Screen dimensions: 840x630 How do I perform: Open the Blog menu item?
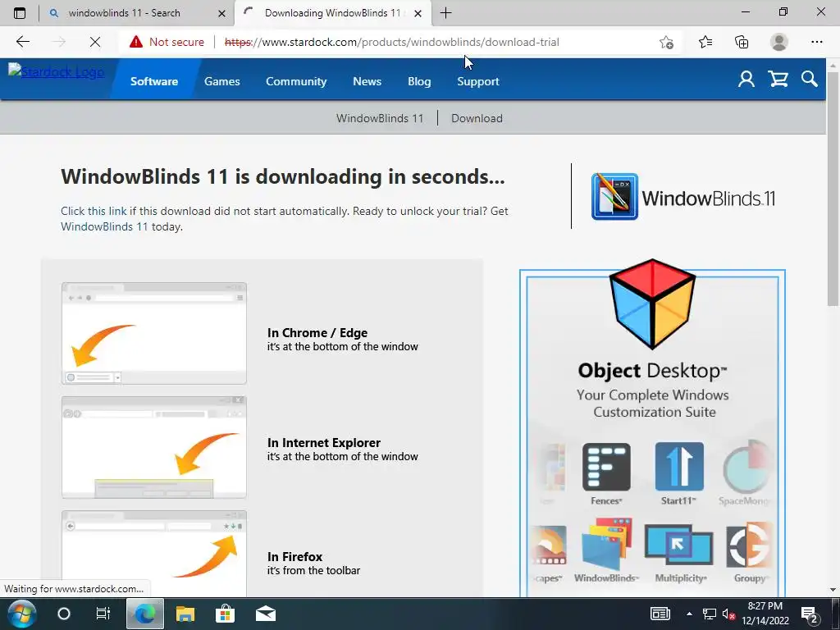point(419,81)
